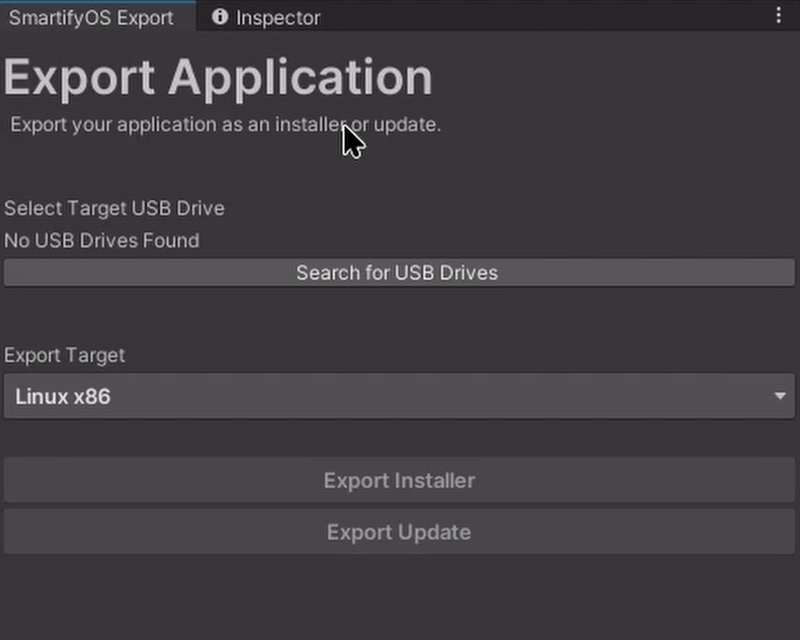Viewport: 800px width, 640px height.
Task: Click the Export Update button
Action: (399, 532)
